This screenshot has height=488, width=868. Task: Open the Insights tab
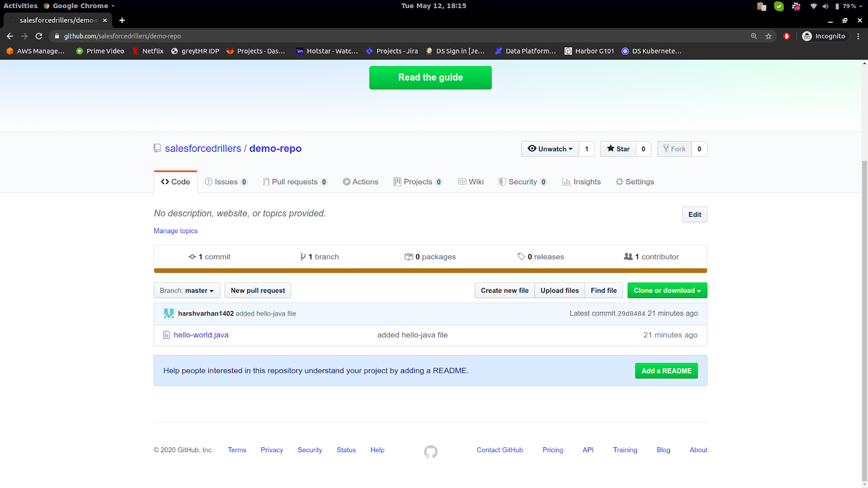point(582,182)
